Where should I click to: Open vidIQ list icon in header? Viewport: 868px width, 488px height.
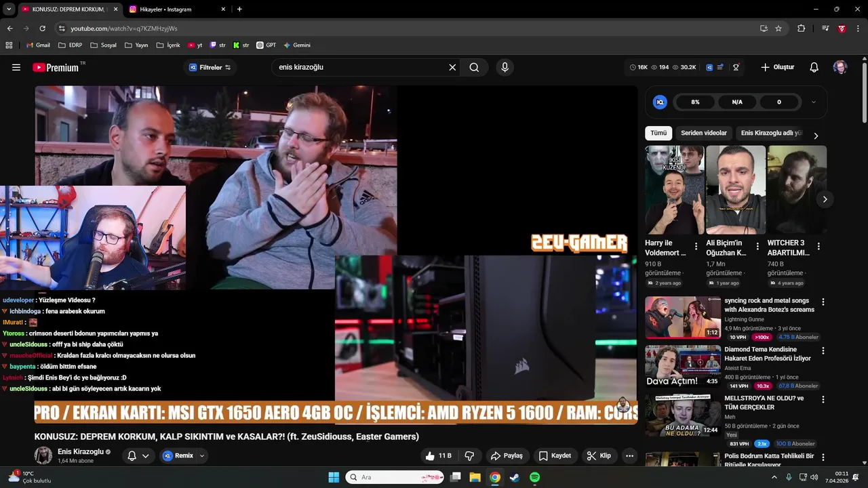coord(720,67)
